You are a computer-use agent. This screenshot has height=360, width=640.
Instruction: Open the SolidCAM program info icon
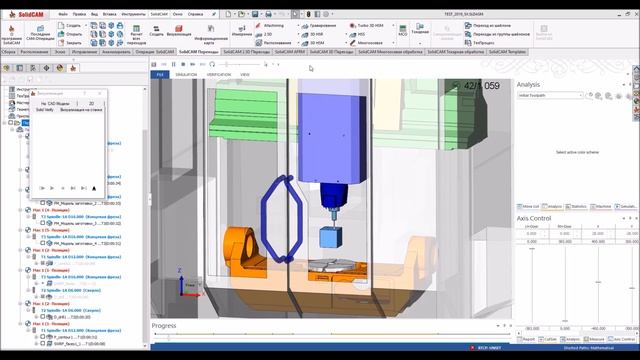point(11,29)
